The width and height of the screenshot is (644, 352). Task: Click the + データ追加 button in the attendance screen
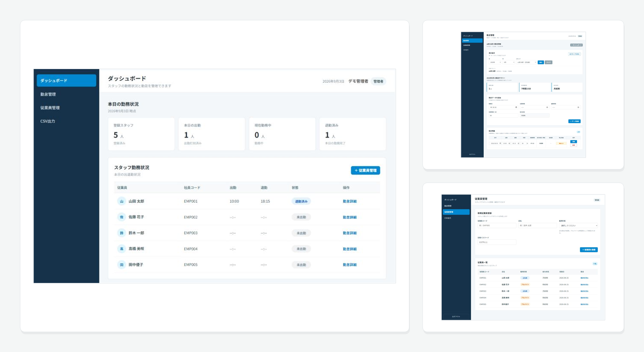click(574, 121)
